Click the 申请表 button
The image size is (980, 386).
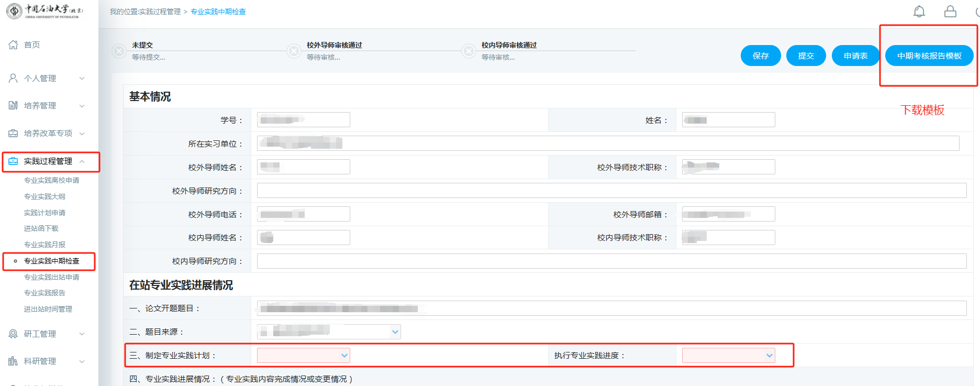click(855, 56)
